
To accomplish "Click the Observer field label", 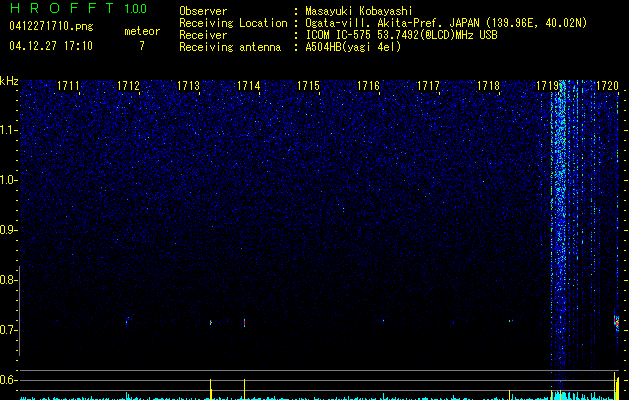I will pos(203,11).
